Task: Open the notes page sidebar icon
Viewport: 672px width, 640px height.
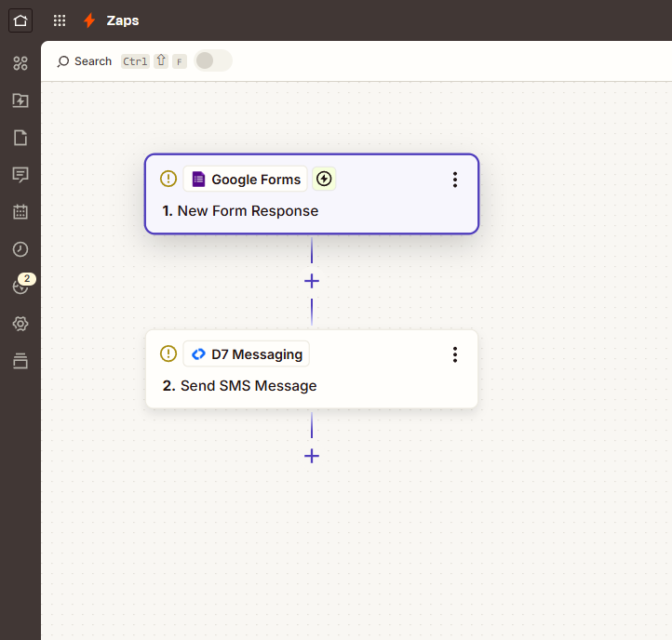Action: pyautogui.click(x=20, y=138)
